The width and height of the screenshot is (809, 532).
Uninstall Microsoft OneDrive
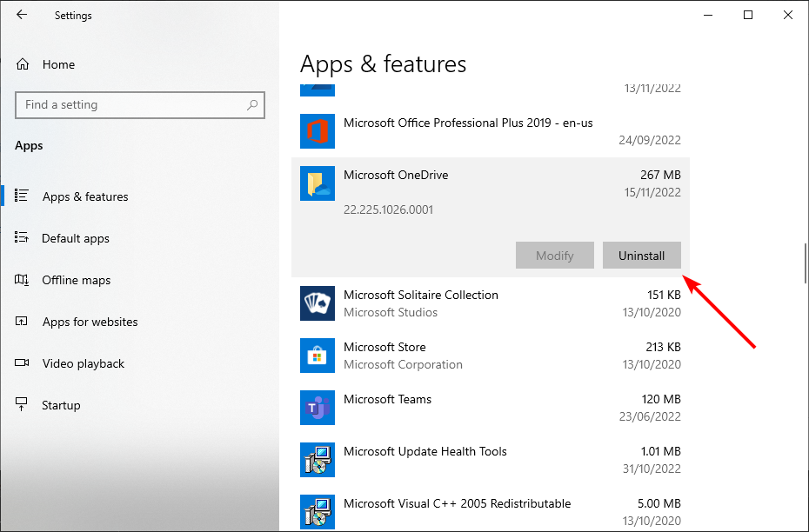641,256
